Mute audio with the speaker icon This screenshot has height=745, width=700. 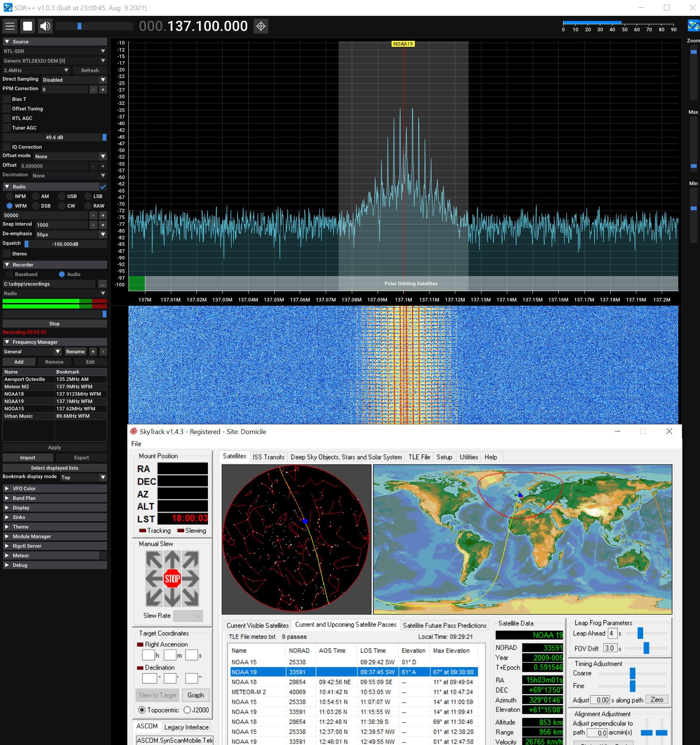coord(45,26)
